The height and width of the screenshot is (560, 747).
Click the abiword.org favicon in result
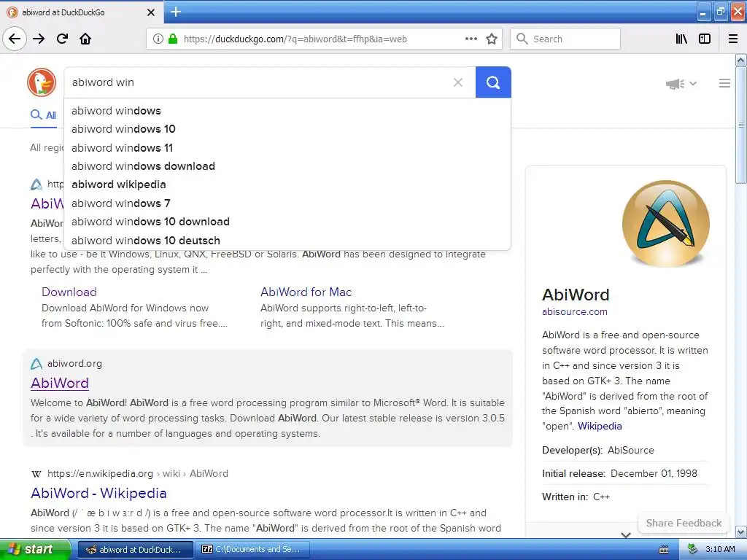click(x=36, y=364)
